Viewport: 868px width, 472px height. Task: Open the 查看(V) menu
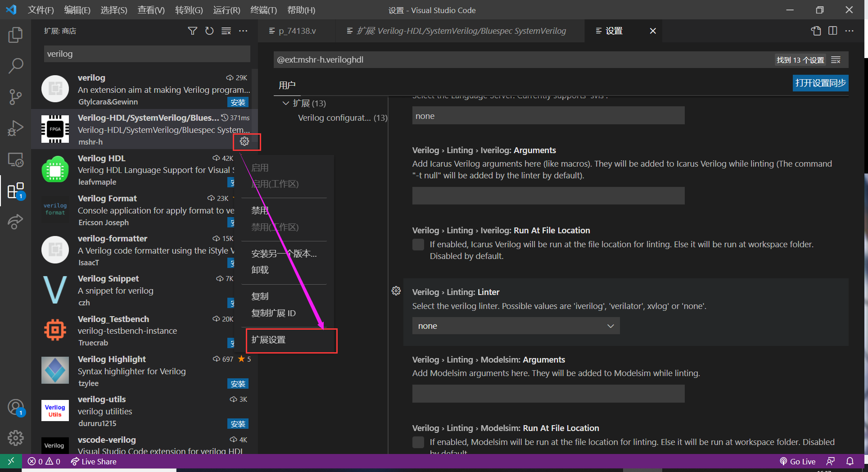[x=151, y=10]
